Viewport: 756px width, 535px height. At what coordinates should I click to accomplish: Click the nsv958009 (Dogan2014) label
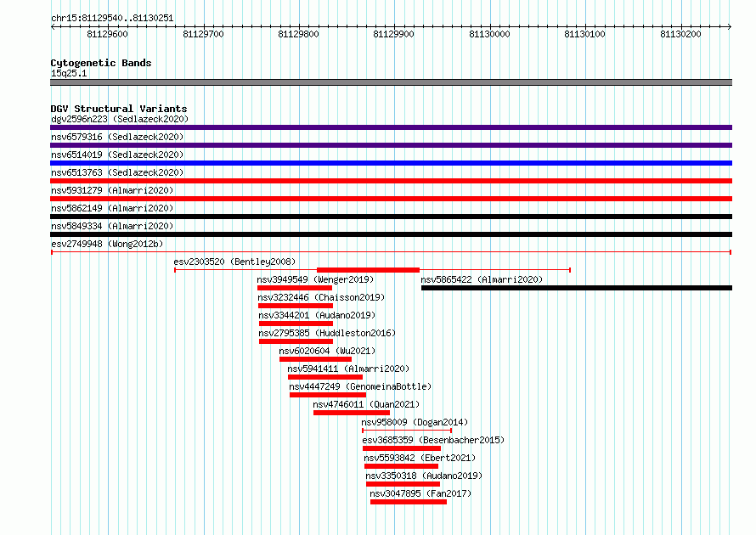(415, 422)
